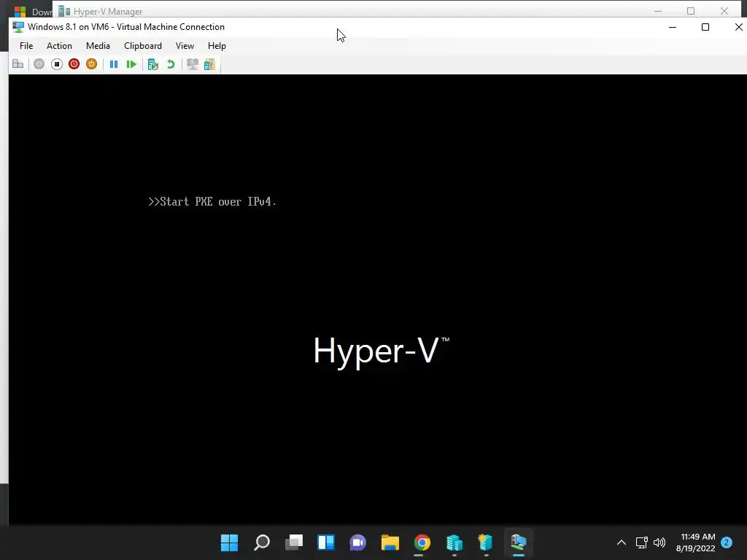Click the Ctrl+Alt+Delete toolbar icon
The width and height of the screenshot is (747, 560).
pyautogui.click(x=18, y=64)
